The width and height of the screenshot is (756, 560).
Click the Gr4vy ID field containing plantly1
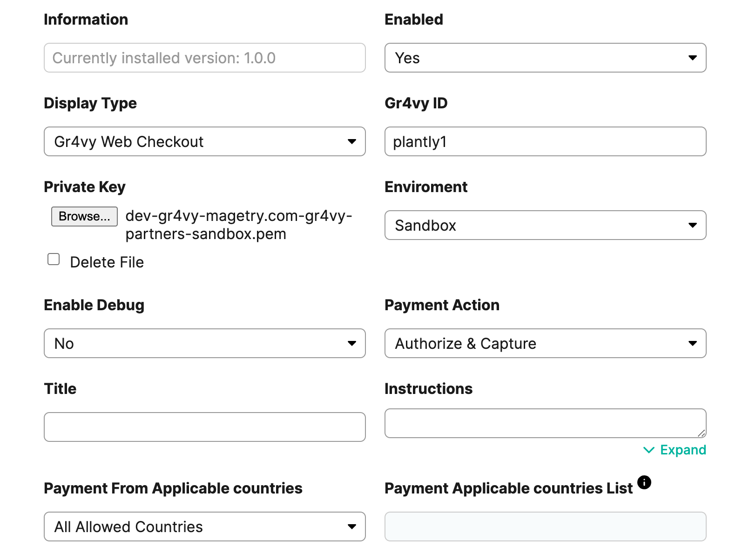[x=545, y=141]
